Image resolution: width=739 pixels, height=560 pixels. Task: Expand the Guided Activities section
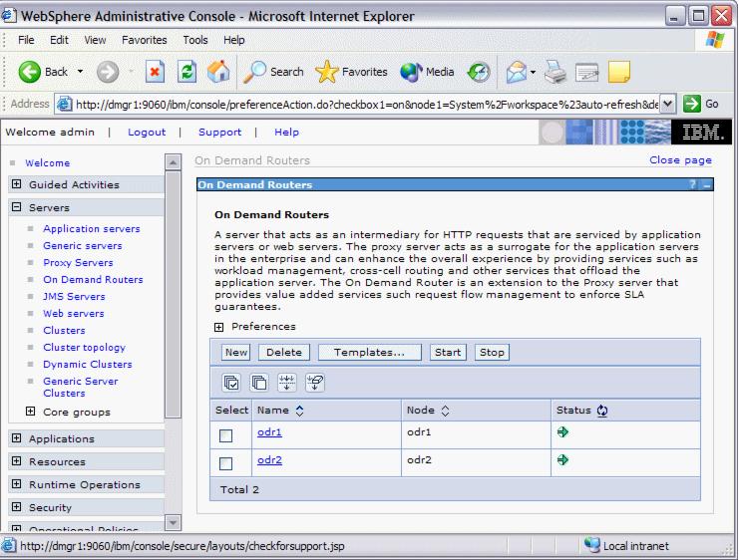17,184
